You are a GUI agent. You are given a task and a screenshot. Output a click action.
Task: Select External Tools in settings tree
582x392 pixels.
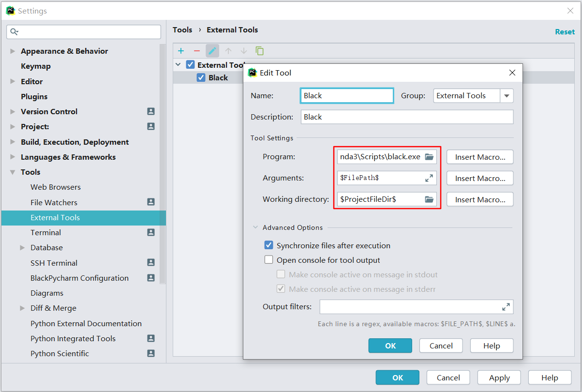point(83,217)
